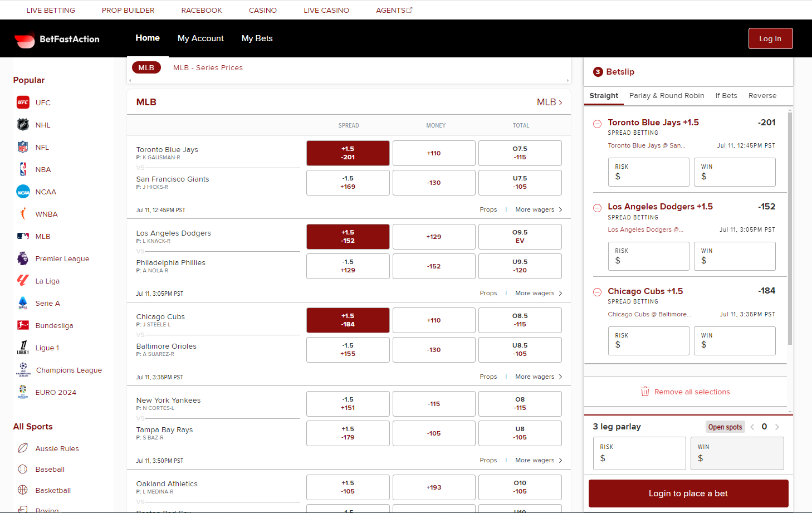Remove Los Angeles Dodgers +1.5 from the betslip
Viewport: 812px width, 513px height.
[x=598, y=208]
